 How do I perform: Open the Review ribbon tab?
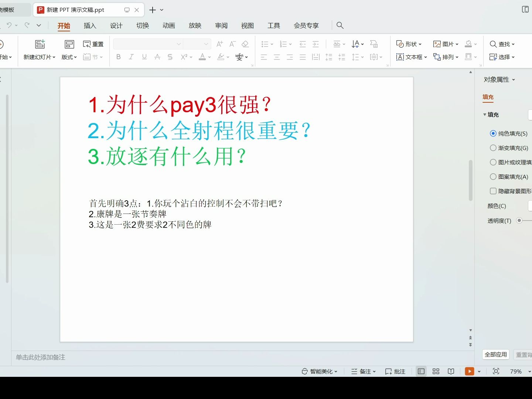pos(221,25)
